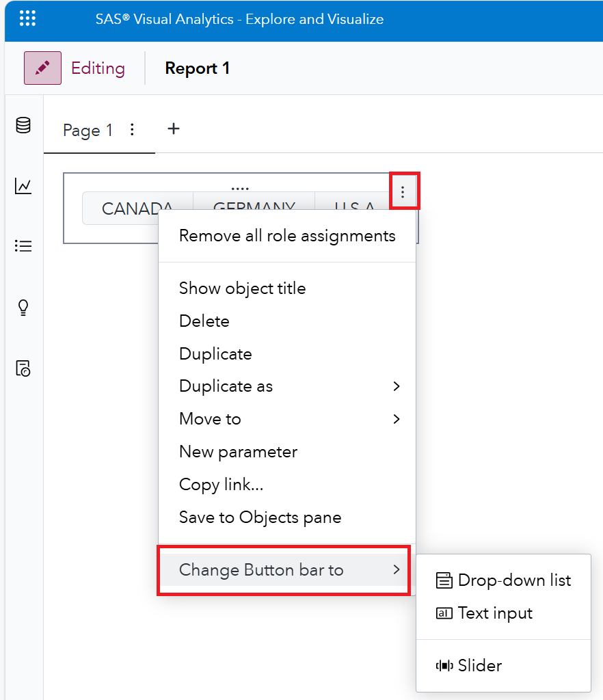Choose Copy link from the context menu
The width and height of the screenshot is (603, 700).
[x=221, y=485]
